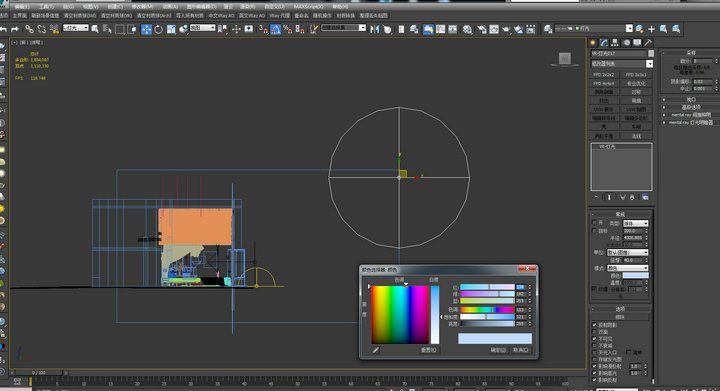
Task: Open the Edit menu in menu bar
Action: pyautogui.click(x=22, y=7)
